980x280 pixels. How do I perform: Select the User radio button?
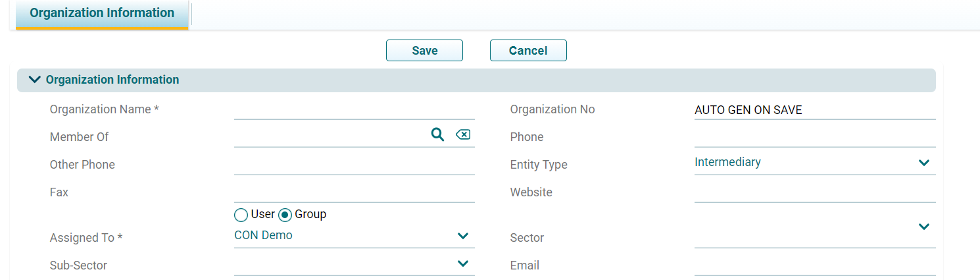click(x=241, y=215)
